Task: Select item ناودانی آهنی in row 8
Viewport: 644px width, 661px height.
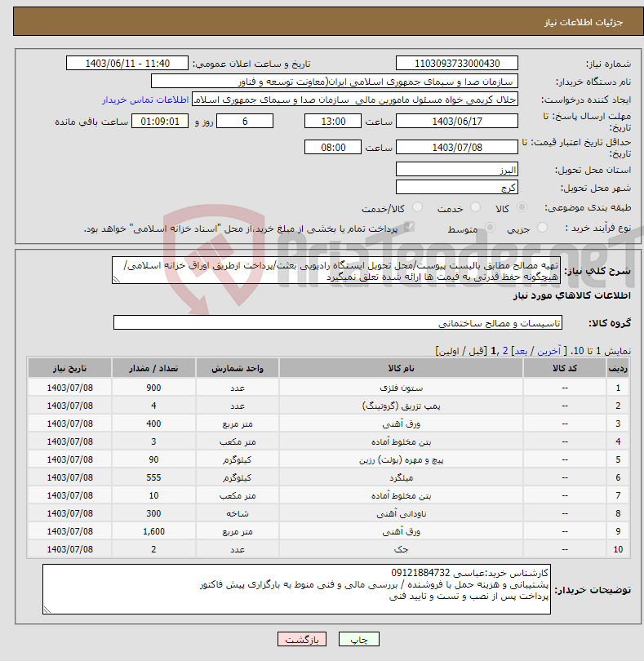Action: 401,513
